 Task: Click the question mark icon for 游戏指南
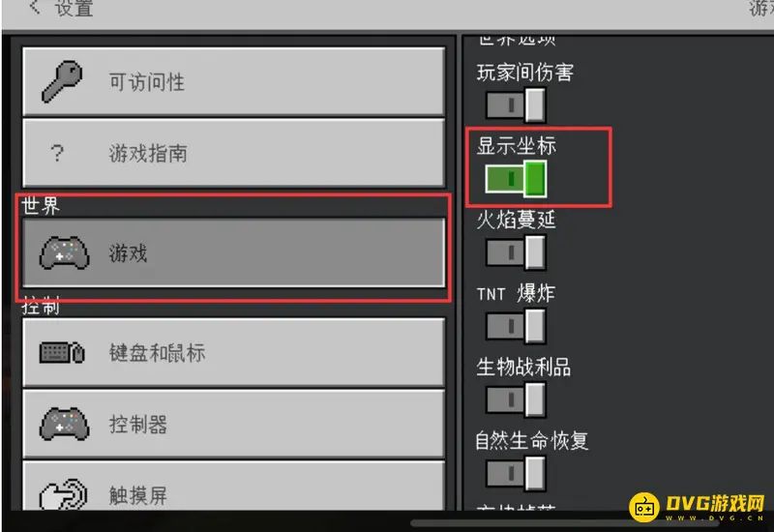point(57,153)
